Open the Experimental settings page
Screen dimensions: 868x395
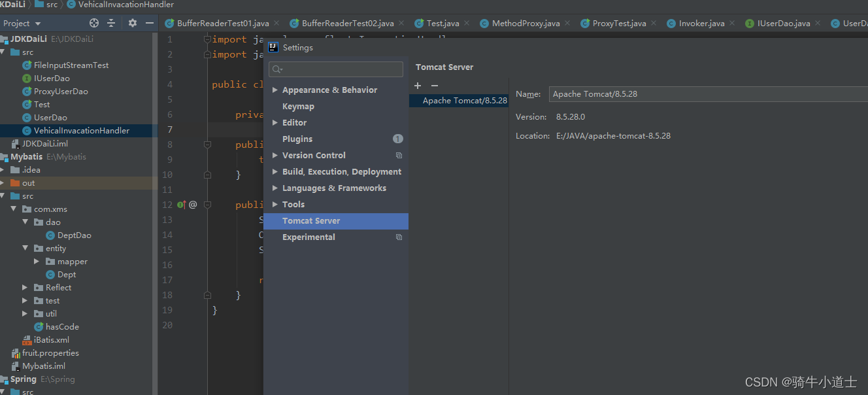[x=309, y=237]
